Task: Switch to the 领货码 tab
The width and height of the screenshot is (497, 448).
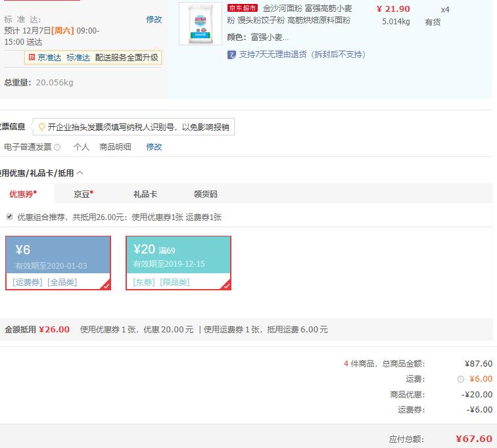Action: point(205,194)
